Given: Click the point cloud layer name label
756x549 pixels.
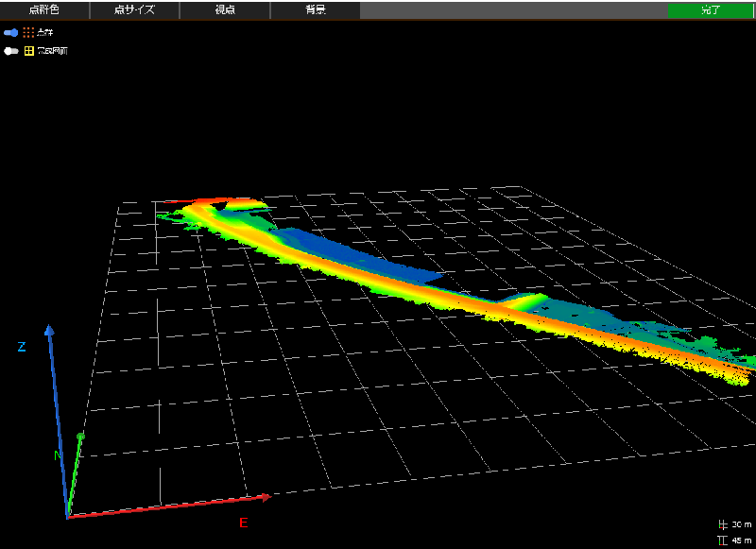Looking at the screenshot, I should tap(44, 32).
